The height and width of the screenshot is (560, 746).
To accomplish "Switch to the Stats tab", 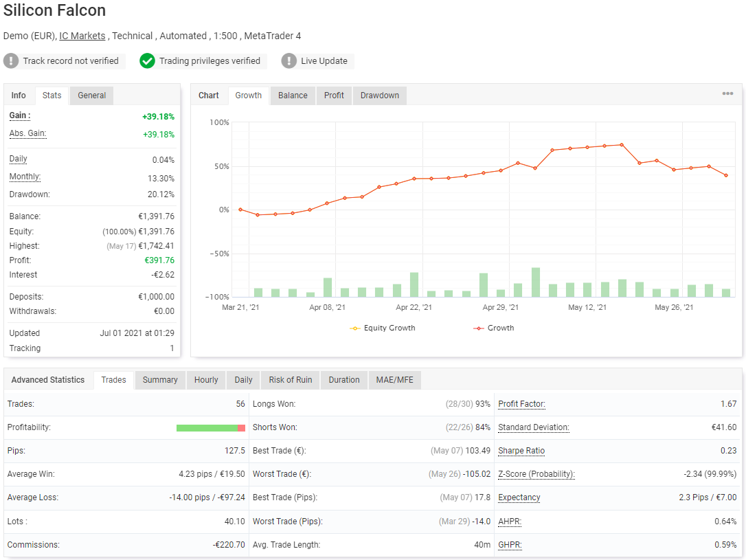I will click(x=52, y=95).
